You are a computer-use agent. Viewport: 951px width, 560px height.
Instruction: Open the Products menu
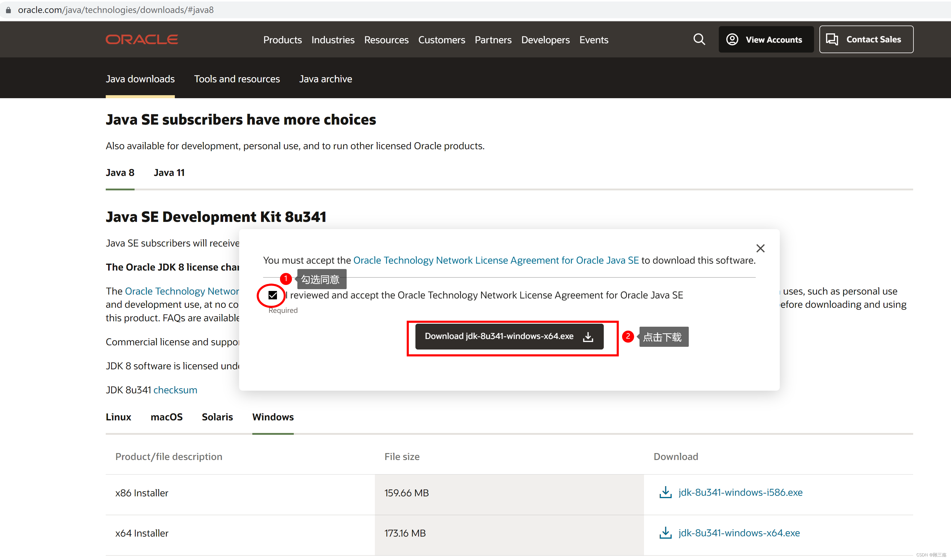(282, 40)
